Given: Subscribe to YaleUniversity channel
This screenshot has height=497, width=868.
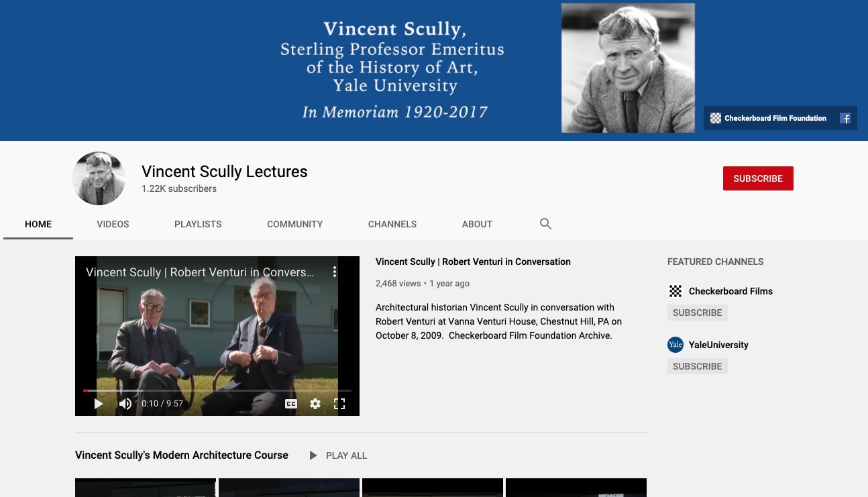Looking at the screenshot, I should pos(698,366).
